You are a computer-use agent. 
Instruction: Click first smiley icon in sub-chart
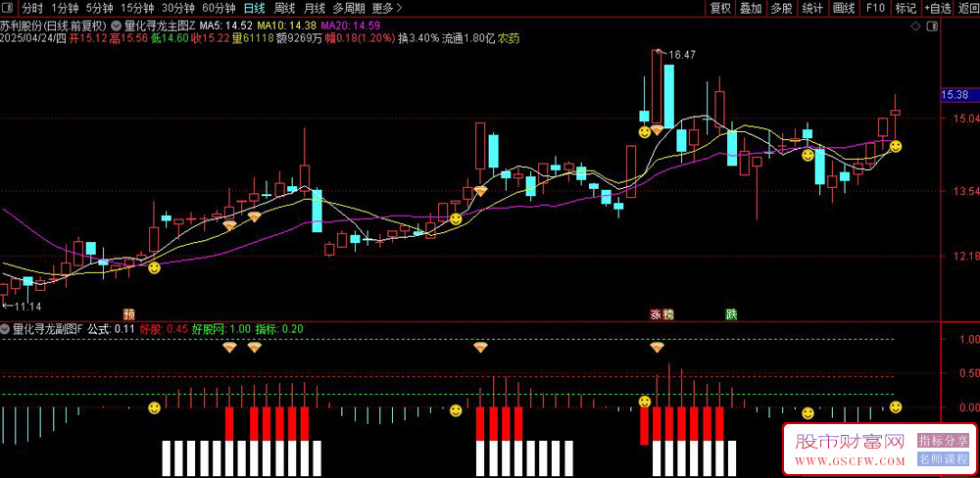coord(154,408)
